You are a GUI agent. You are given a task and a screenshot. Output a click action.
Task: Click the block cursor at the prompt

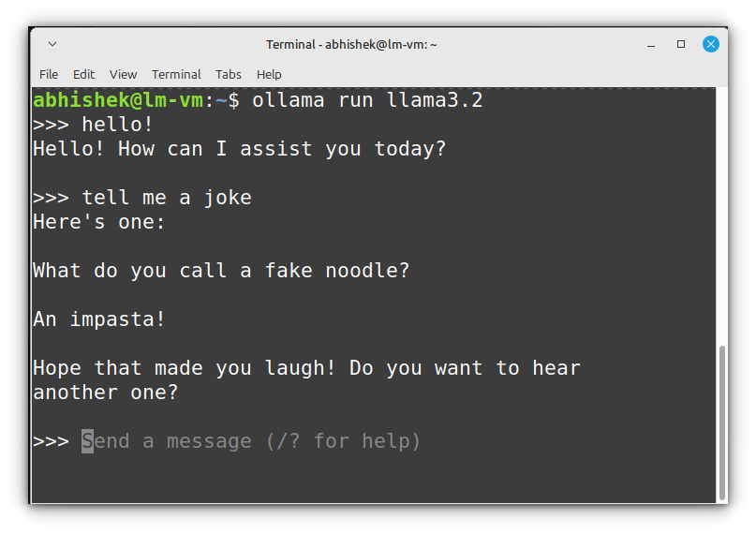[x=87, y=441]
